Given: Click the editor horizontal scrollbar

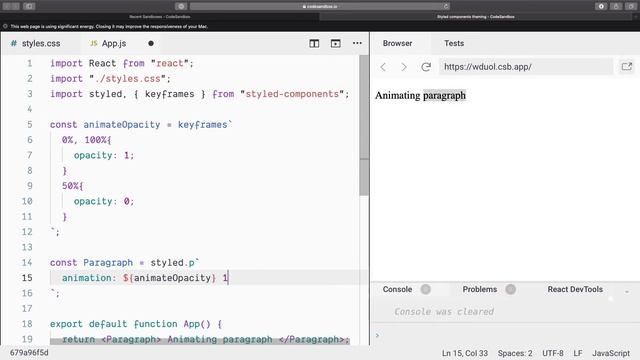Looking at the screenshot, I should tap(200, 341).
